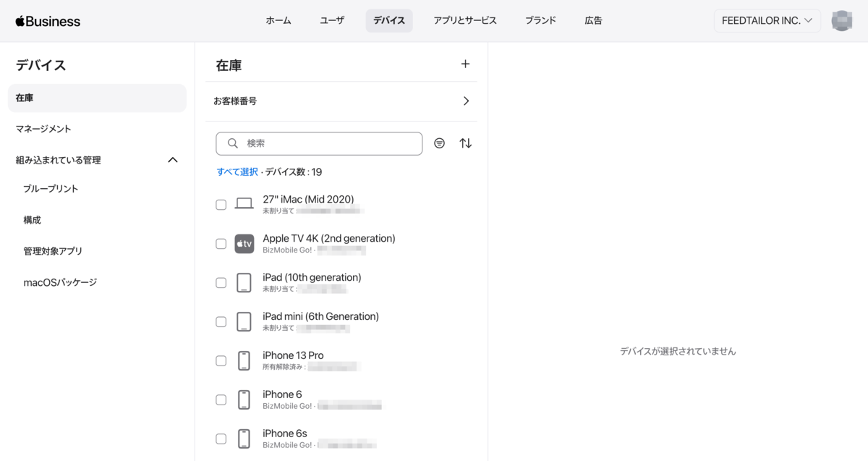This screenshot has height=461, width=868.
Task: Collapse the 組み込まれている管理 section
Action: coord(173,160)
